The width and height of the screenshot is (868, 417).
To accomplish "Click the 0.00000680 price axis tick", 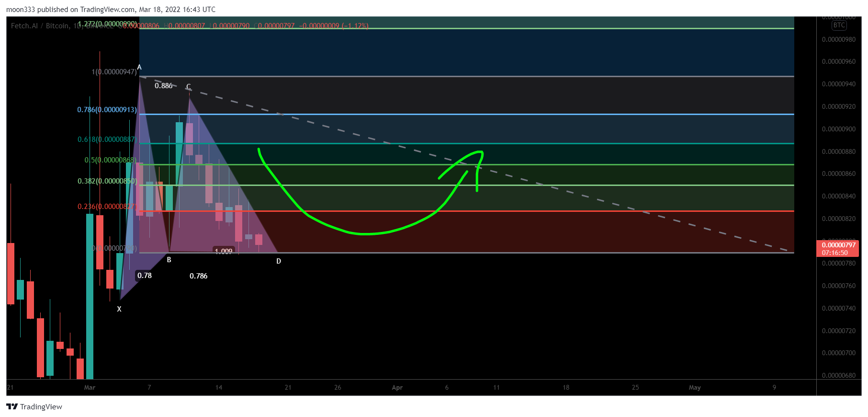I will pyautogui.click(x=839, y=375).
